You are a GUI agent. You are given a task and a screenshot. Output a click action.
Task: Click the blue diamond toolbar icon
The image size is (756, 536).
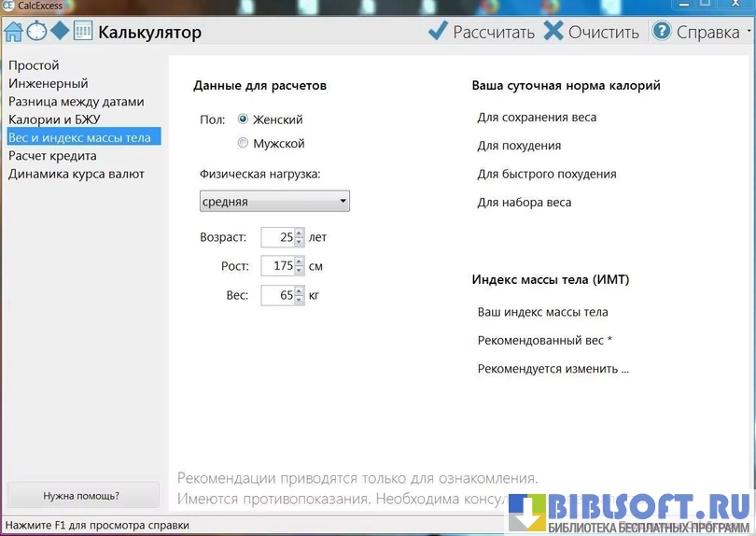[60, 31]
